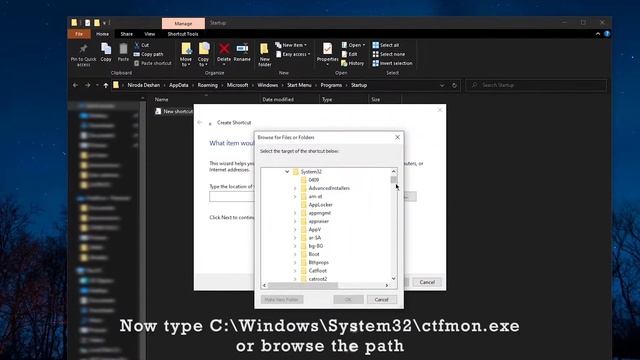Expand the appraiser folder
640x360 pixels.
tap(295, 221)
